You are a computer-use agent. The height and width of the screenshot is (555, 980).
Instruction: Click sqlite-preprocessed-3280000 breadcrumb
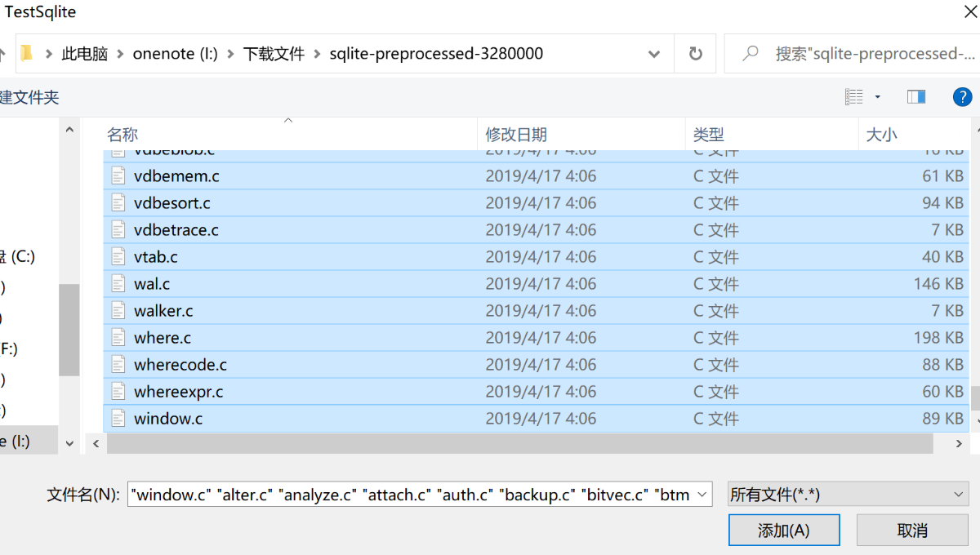[x=436, y=54]
